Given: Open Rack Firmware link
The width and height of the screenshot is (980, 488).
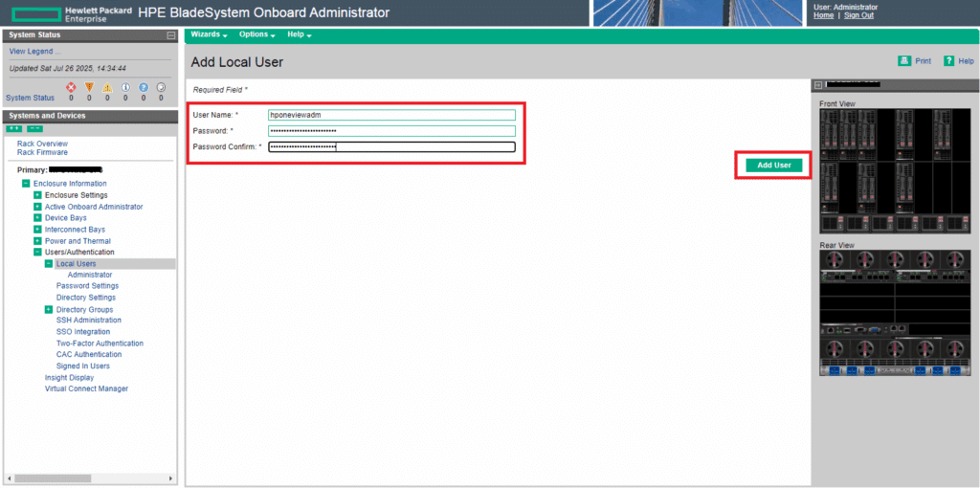Looking at the screenshot, I should (x=42, y=152).
